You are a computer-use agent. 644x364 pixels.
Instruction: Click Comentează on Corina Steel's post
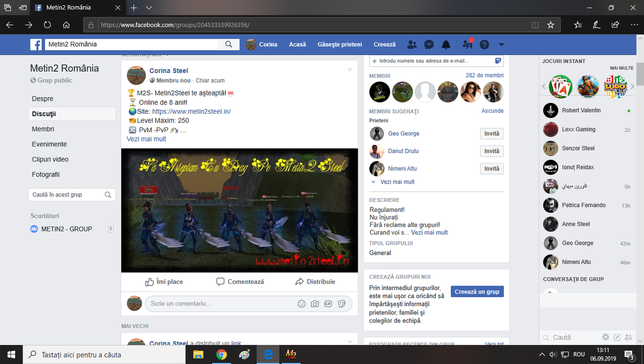(240, 282)
